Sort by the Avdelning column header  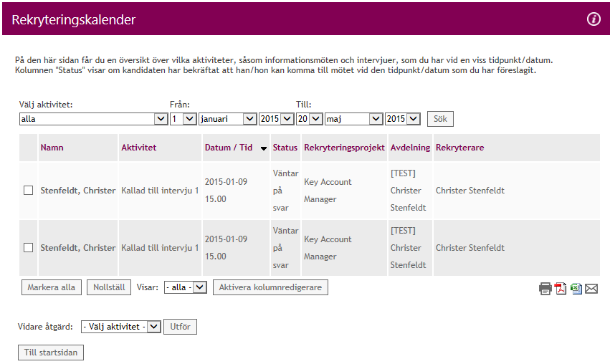410,148
